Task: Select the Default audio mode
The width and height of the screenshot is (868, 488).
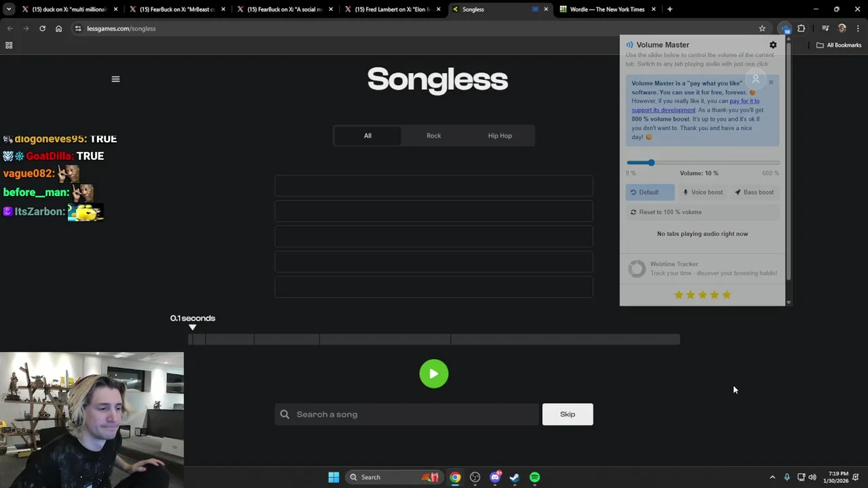Action: point(650,192)
